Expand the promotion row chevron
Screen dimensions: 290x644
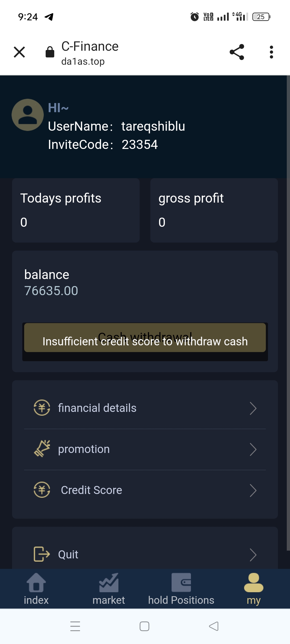pos(253,449)
